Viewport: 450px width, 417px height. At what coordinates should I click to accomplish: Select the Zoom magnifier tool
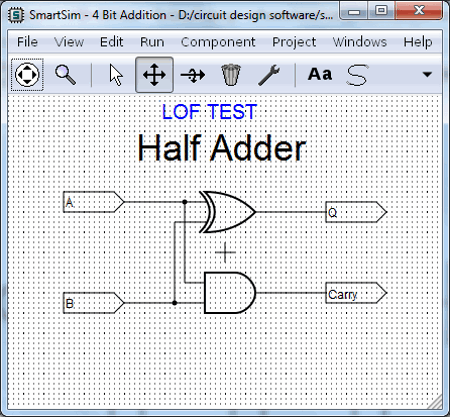pos(65,75)
